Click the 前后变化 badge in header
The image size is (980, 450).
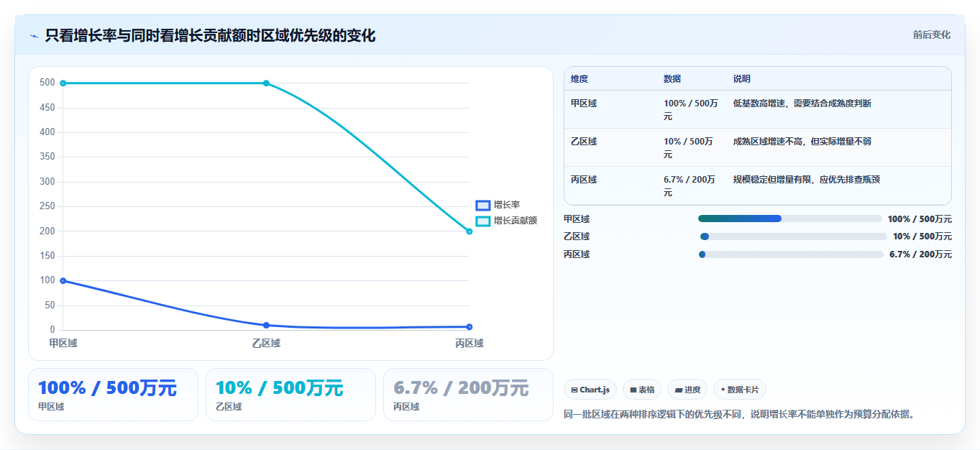(x=931, y=35)
